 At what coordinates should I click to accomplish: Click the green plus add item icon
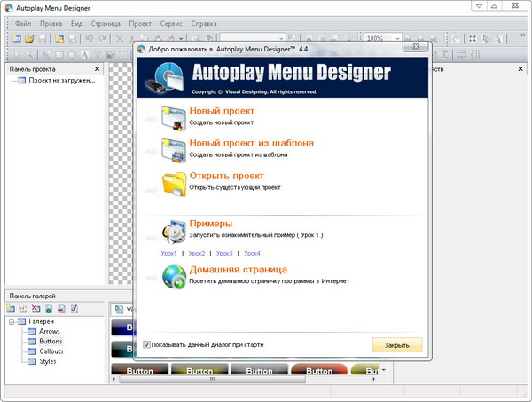pyautogui.click(x=49, y=309)
